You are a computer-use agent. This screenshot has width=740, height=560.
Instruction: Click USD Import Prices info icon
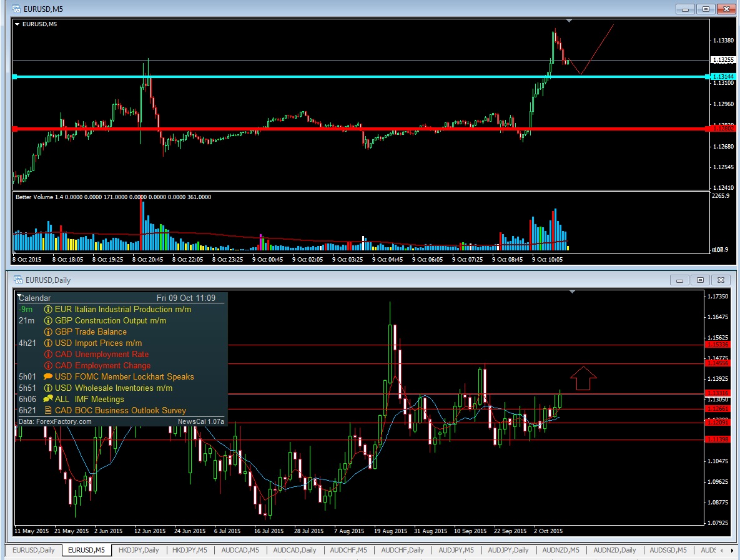(47, 343)
